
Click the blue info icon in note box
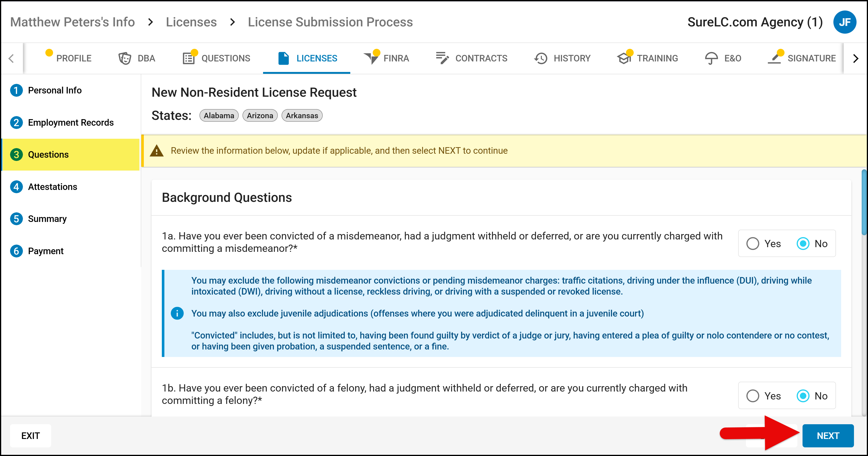(177, 313)
